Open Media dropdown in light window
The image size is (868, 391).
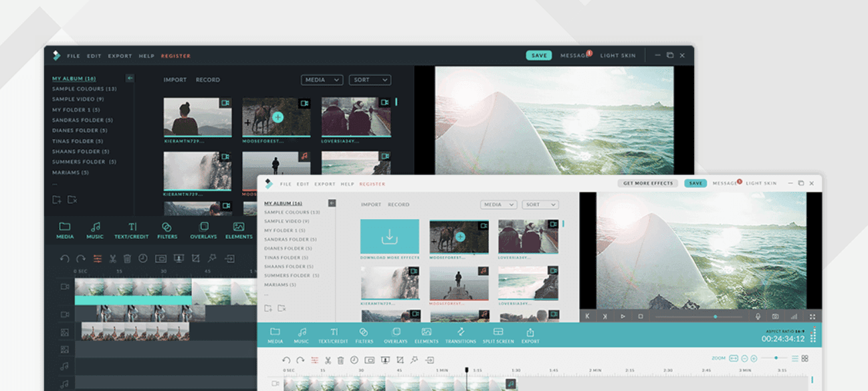(x=499, y=204)
